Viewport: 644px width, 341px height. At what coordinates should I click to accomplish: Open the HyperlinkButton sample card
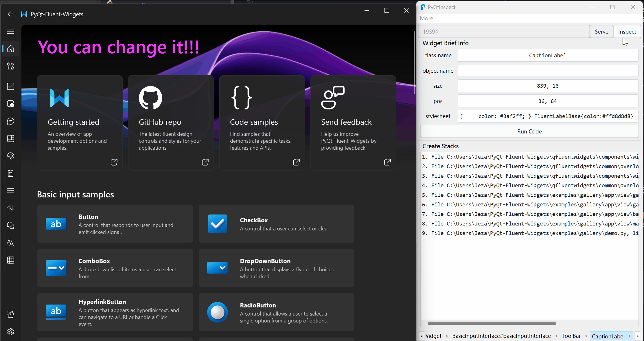115,312
